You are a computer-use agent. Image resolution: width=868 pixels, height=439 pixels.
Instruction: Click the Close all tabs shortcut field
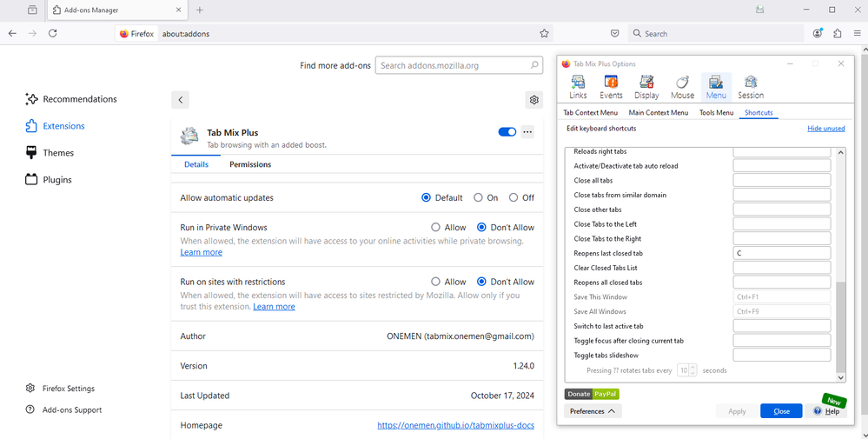tap(782, 181)
